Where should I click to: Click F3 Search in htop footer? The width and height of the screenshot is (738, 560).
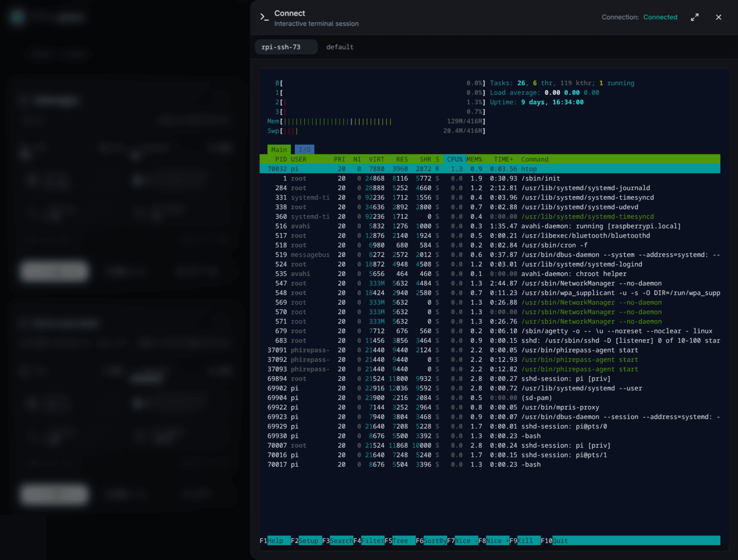(x=338, y=541)
